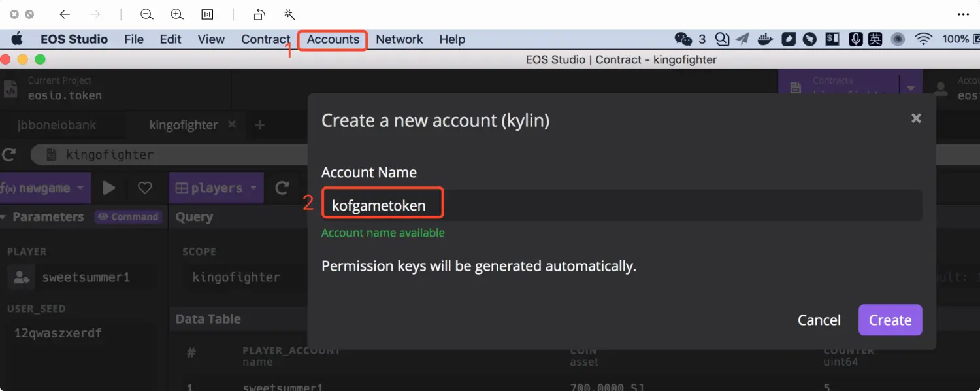980x391 pixels.
Task: Open the newgame action dropdown
Action: tap(80, 188)
